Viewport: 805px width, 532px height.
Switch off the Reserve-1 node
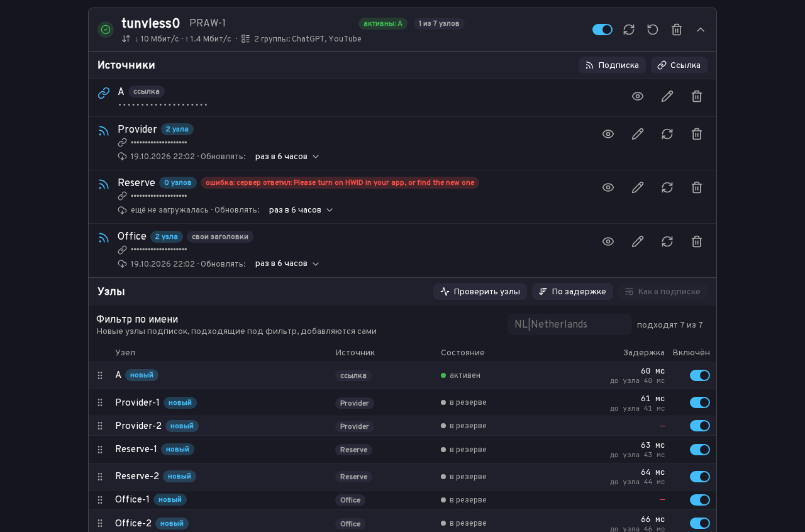pos(700,450)
